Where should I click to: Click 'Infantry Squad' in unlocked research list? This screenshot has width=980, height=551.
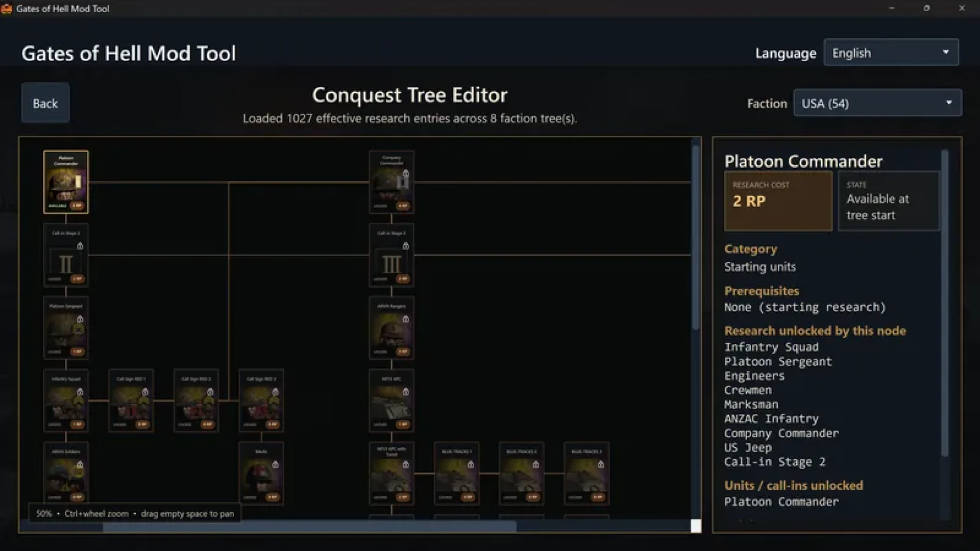(x=771, y=347)
